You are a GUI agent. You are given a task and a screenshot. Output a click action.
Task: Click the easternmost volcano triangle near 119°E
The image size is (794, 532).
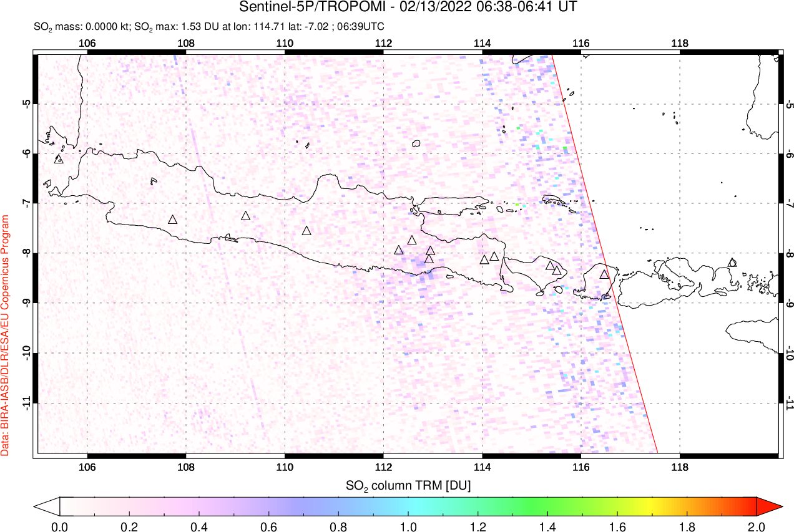732,263
